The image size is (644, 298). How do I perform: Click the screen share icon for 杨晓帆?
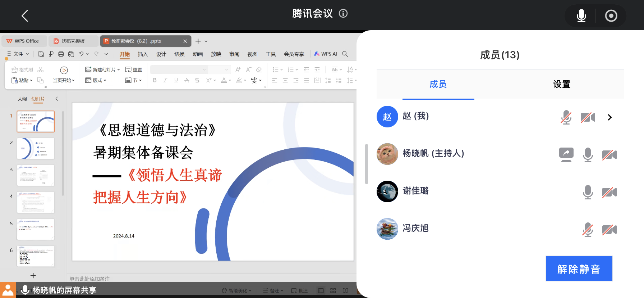tap(566, 154)
